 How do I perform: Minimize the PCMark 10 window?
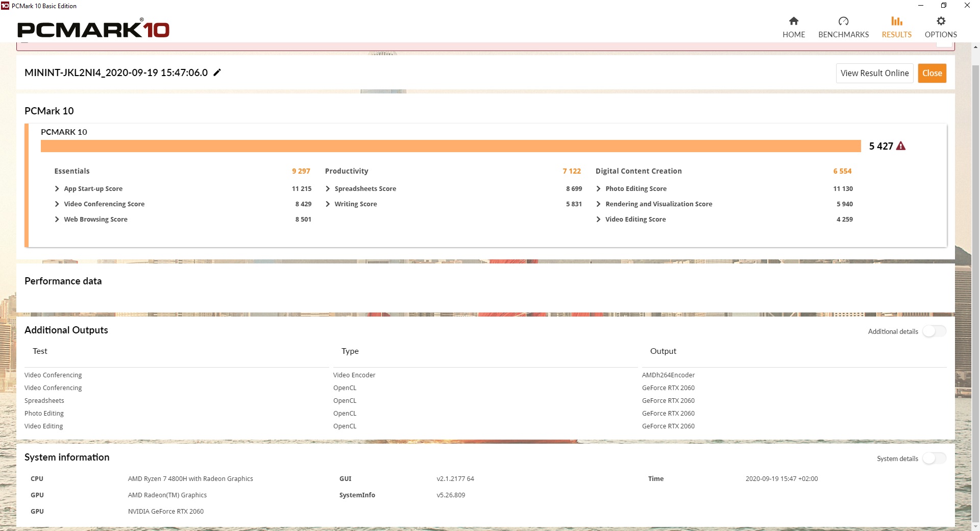click(921, 6)
